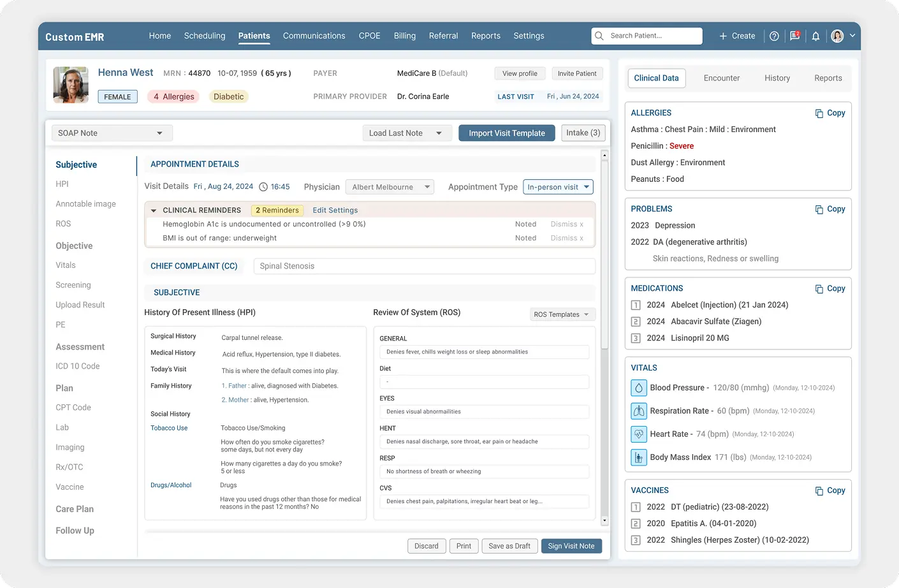
Task: Copy the Medications list
Action: 830,288
